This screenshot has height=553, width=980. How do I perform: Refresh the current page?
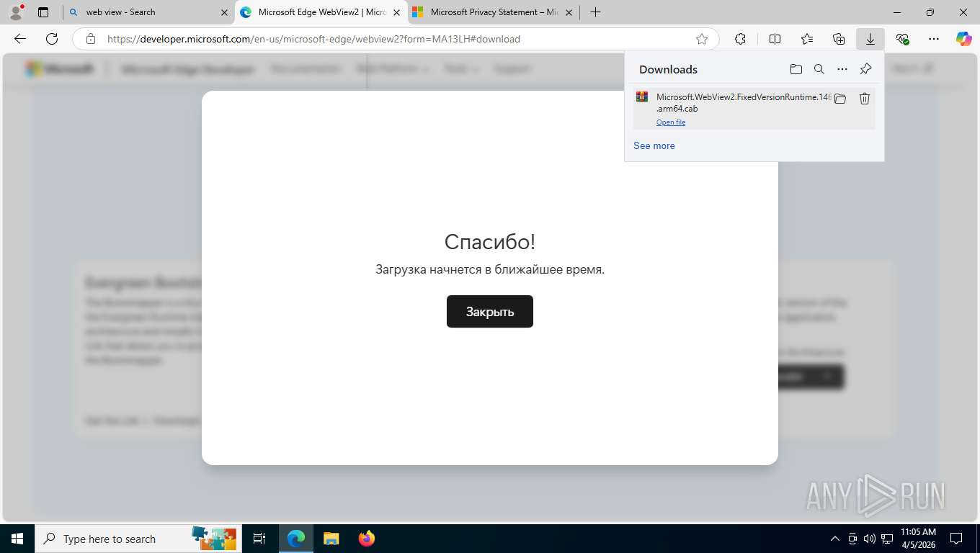click(52, 39)
